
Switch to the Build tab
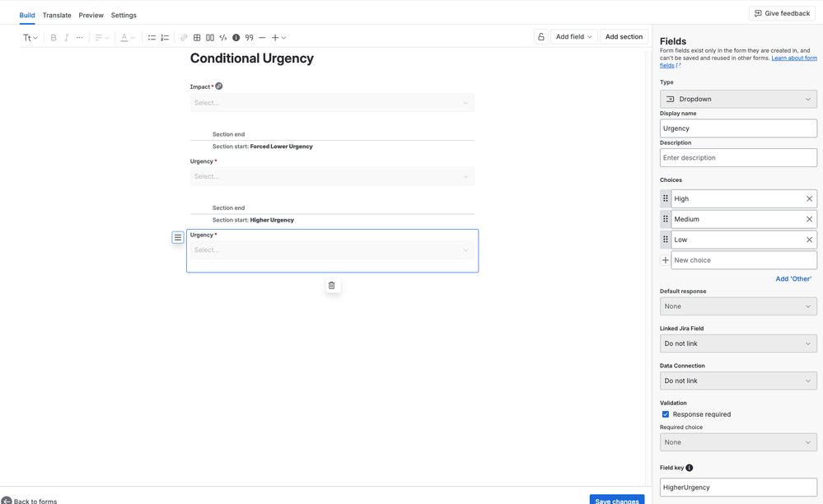tap(27, 15)
